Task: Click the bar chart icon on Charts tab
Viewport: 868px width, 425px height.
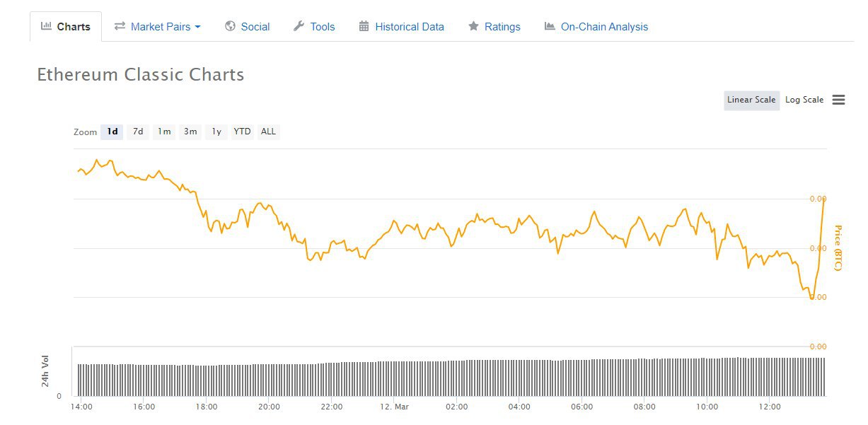Action: coord(46,26)
